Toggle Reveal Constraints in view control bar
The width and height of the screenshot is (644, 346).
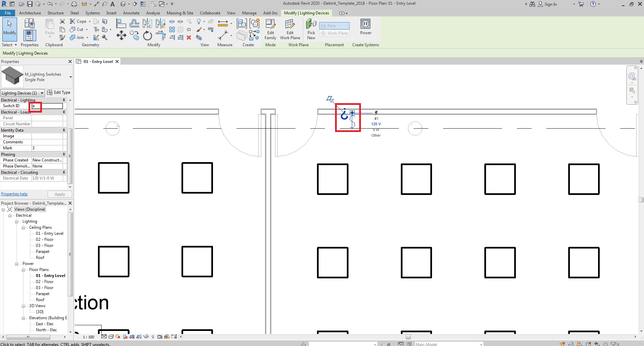174,337
